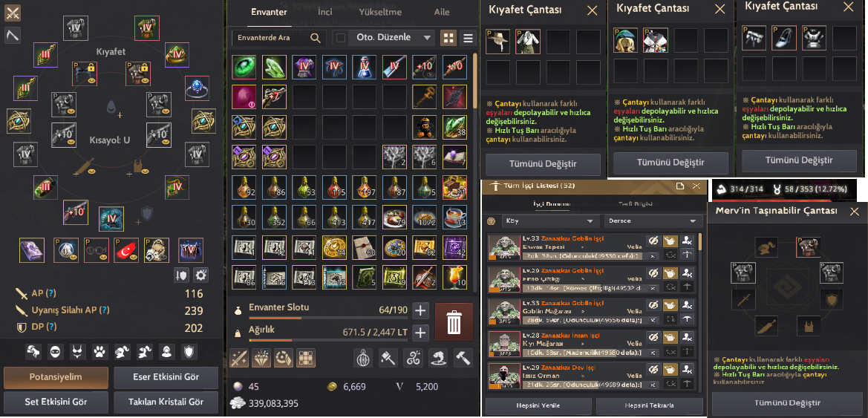Open equipment settings gear icon
Image resolution: width=868 pixels, height=418 pixels.
(201, 275)
